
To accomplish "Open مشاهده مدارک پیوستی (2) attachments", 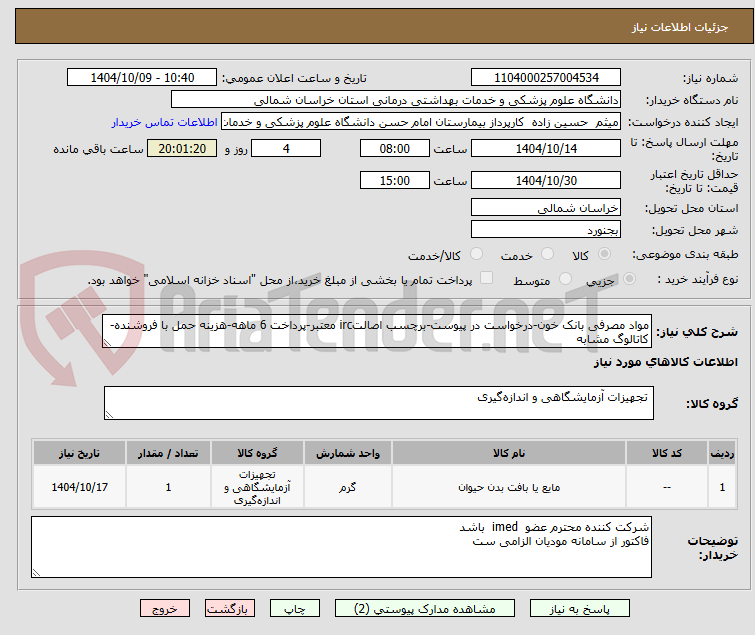I will tap(425, 609).
